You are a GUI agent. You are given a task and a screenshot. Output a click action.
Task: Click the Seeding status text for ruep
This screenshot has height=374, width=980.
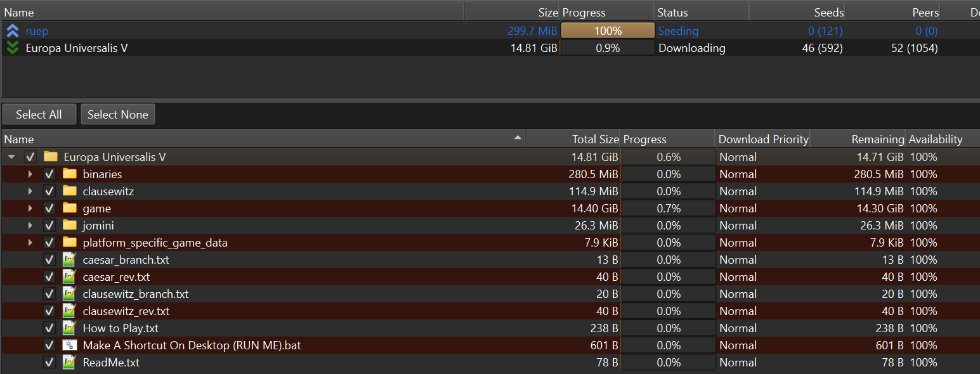678,30
